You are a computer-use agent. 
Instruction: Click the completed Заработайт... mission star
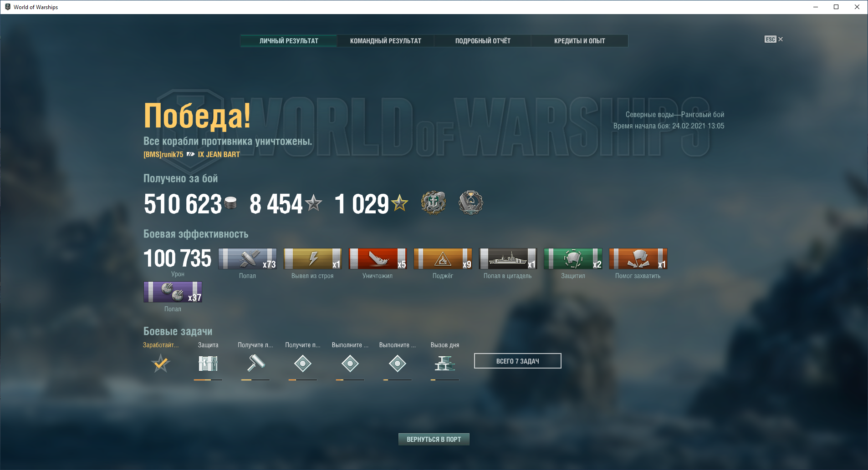161,364
